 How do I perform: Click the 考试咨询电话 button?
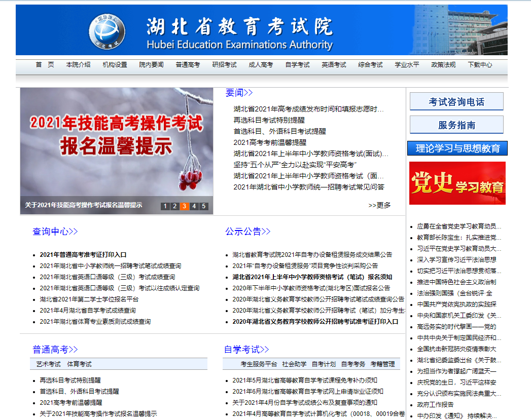456,102
